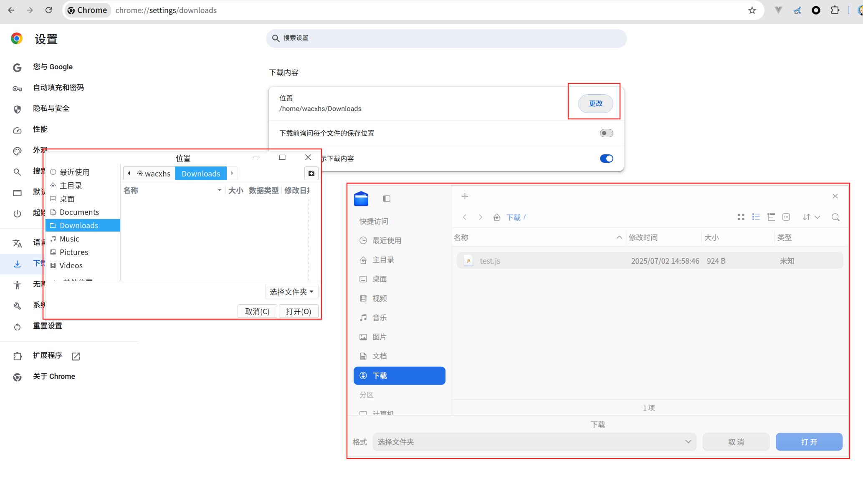Click the 搜索设置 search field
863x504 pixels.
point(446,38)
